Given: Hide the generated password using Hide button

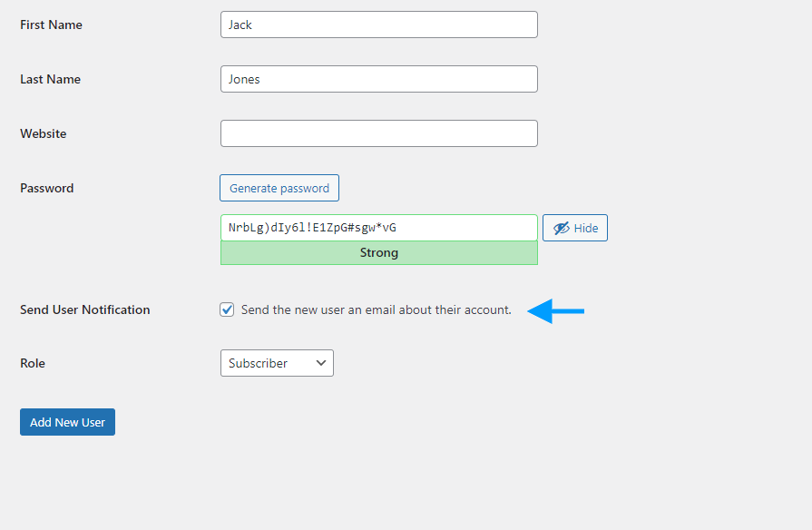Looking at the screenshot, I should click(x=575, y=228).
